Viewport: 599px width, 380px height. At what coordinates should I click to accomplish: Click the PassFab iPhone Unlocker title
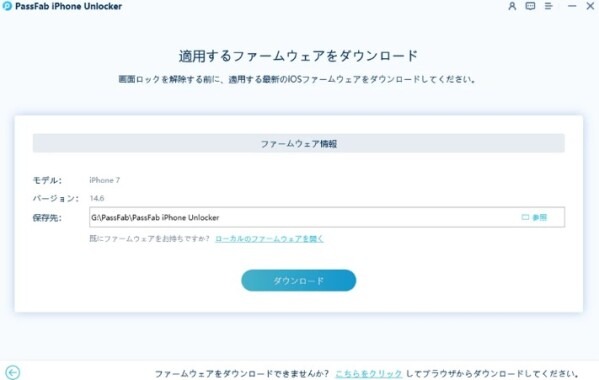[68, 6]
